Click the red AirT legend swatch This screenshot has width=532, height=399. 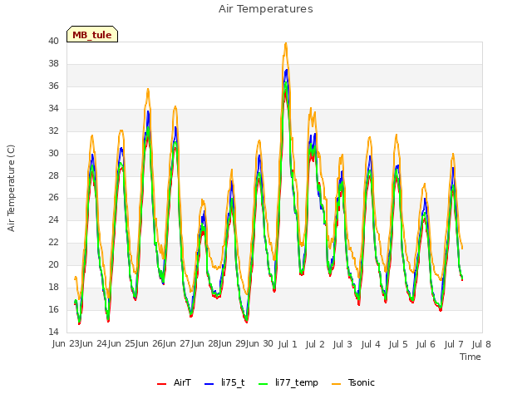[x=161, y=384]
